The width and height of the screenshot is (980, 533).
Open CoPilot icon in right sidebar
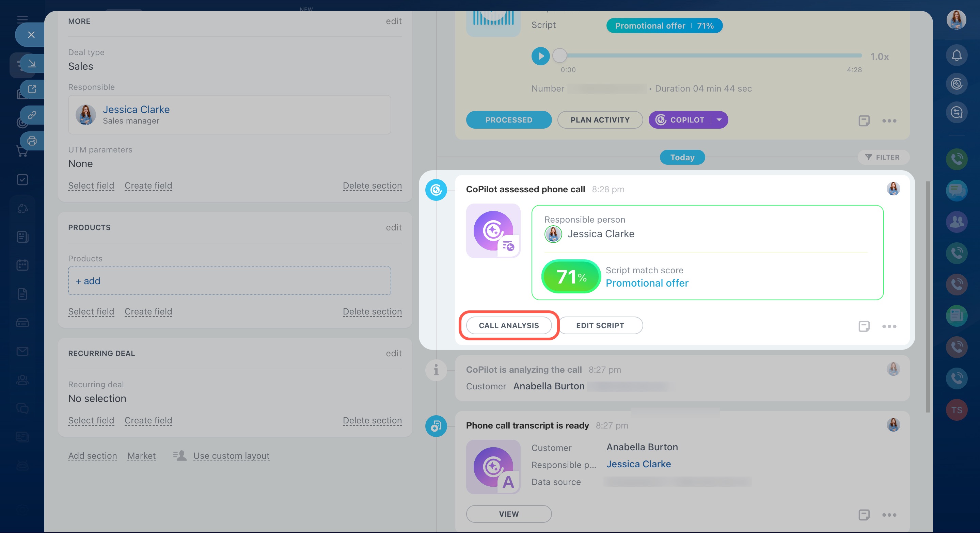coord(957,84)
